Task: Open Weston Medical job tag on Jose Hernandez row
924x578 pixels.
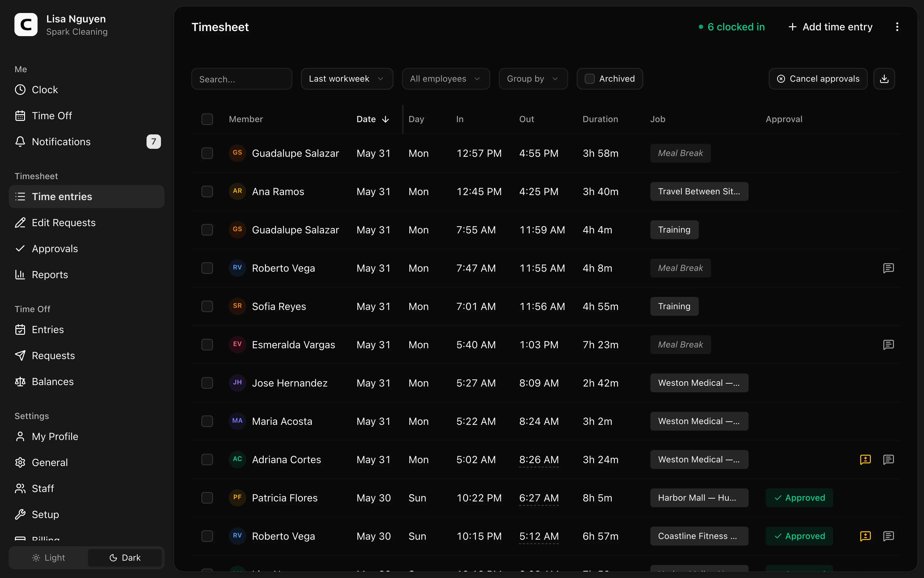Action: coord(699,383)
